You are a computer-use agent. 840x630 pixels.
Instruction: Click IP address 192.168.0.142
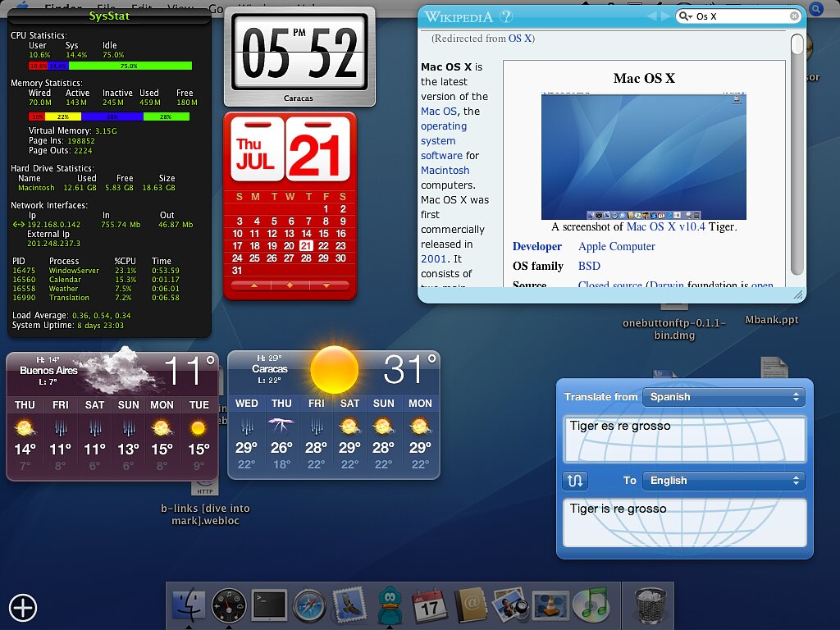click(x=53, y=225)
